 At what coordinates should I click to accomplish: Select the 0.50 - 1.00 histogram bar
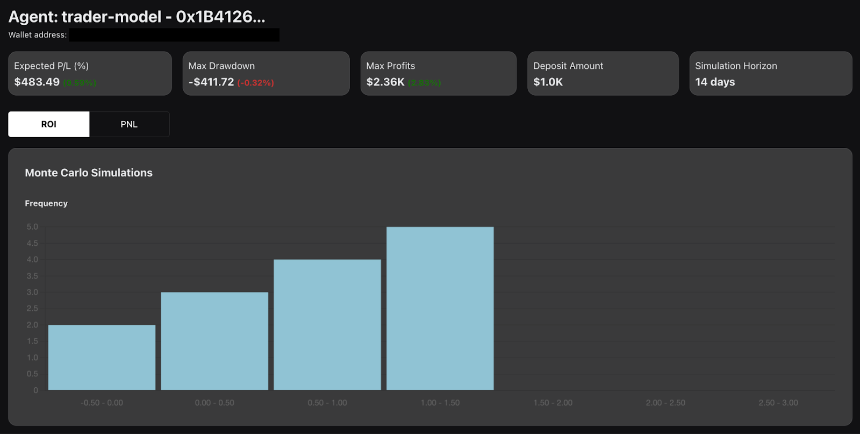click(327, 325)
